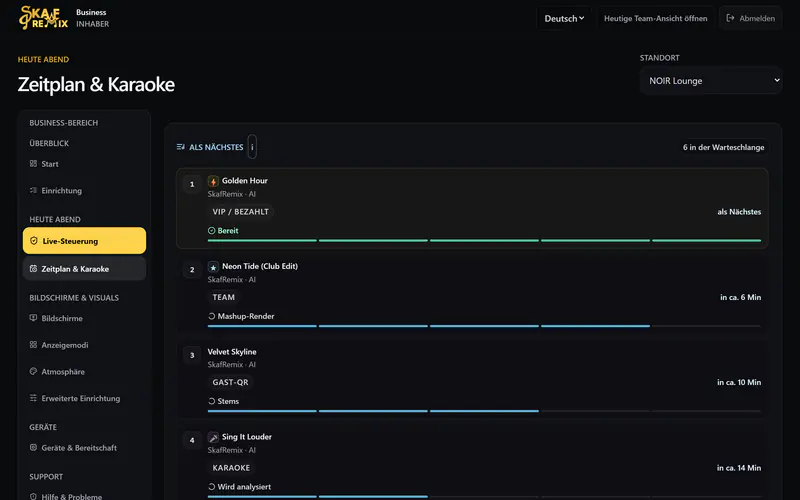Screen dimensions: 800x500
Task: Click the logout arrow icon beside Abmelden
Action: 730,18
